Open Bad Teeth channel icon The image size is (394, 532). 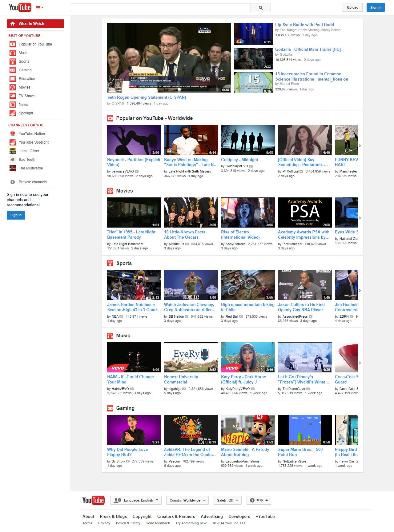tap(13, 160)
